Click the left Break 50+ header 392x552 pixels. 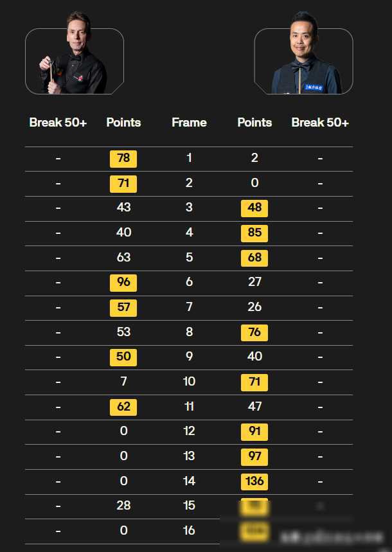(x=58, y=122)
